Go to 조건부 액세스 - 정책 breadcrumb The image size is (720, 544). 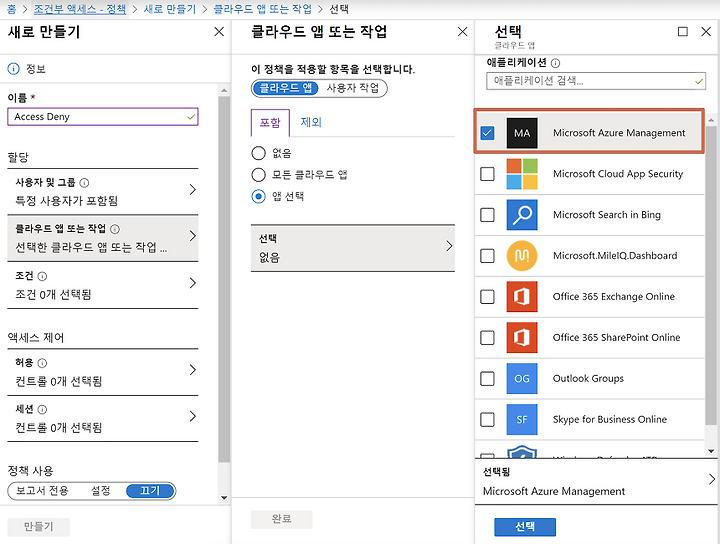pos(80,9)
